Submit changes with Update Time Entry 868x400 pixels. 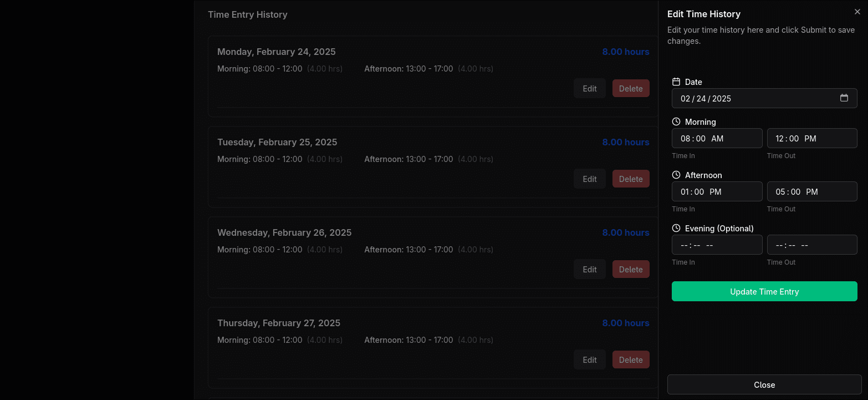(x=764, y=291)
